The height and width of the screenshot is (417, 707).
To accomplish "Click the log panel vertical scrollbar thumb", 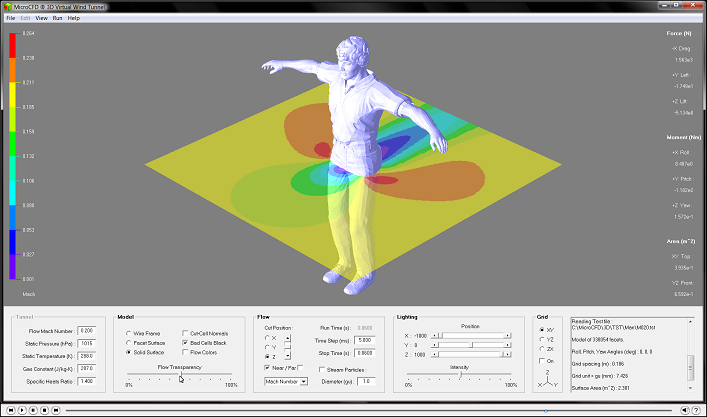I will (x=690, y=368).
